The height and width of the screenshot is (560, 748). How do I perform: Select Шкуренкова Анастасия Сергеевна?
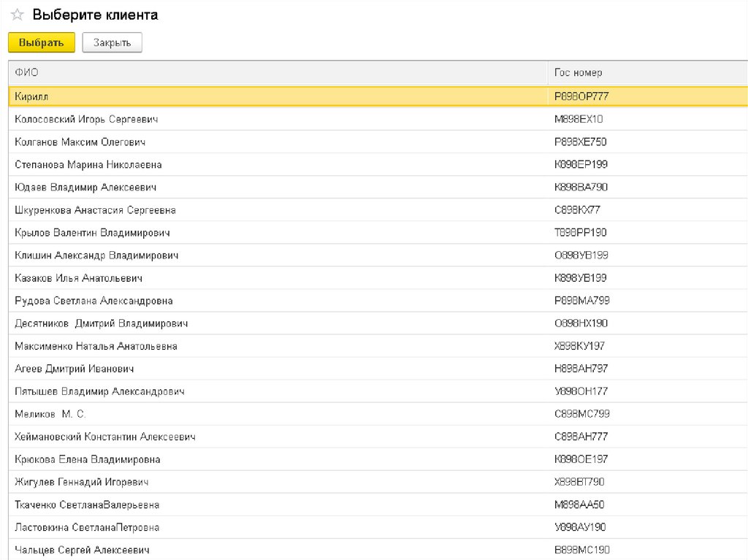(95, 210)
